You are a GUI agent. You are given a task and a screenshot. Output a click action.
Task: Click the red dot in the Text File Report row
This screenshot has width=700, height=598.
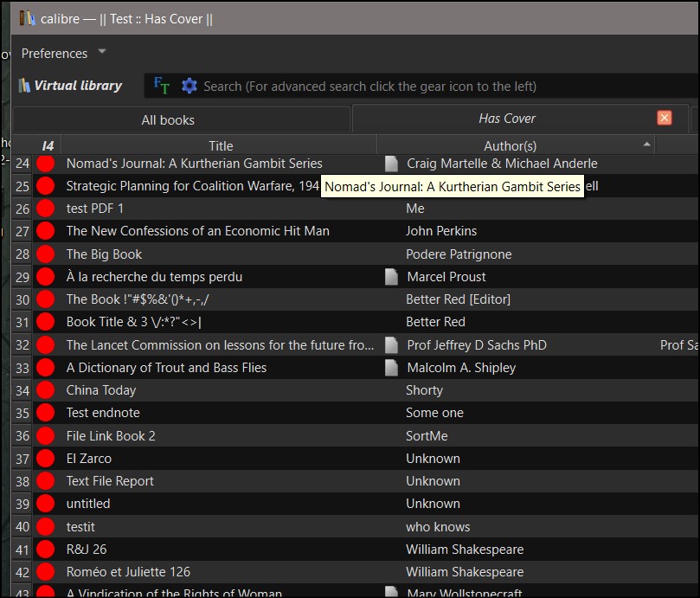coord(46,480)
